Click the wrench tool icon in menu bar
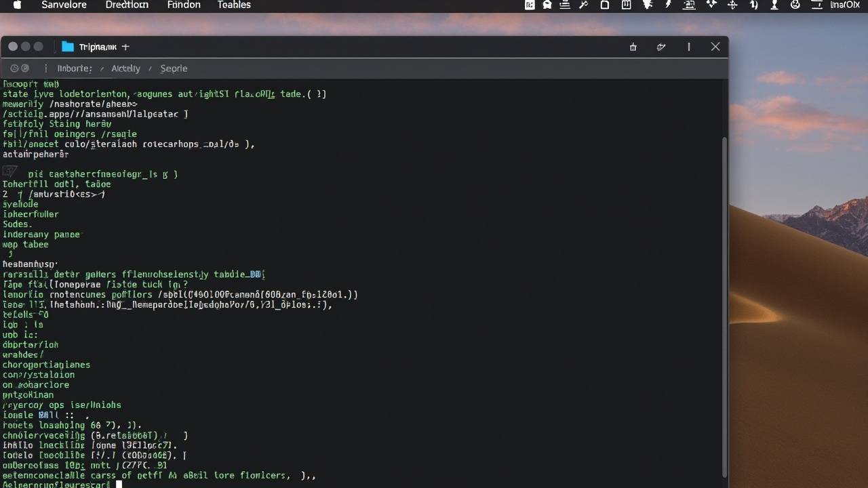This screenshot has width=868, height=488. click(583, 5)
